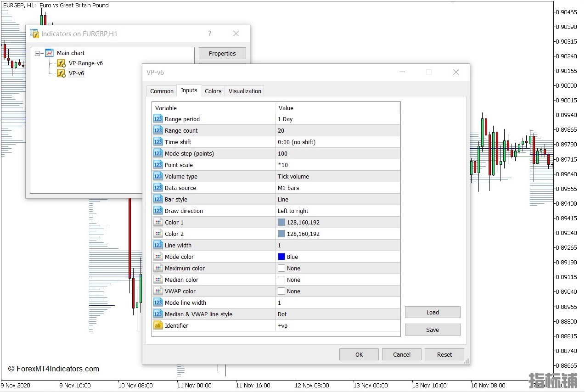Image resolution: width=585 pixels, height=392 pixels.
Task: Minimize the VP-v6 dialog
Action: click(x=402, y=72)
